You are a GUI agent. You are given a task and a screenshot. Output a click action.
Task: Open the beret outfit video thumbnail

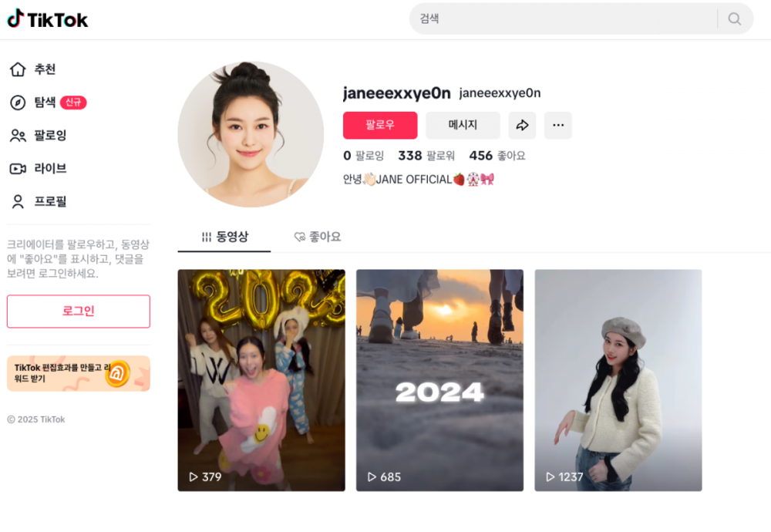pos(618,380)
